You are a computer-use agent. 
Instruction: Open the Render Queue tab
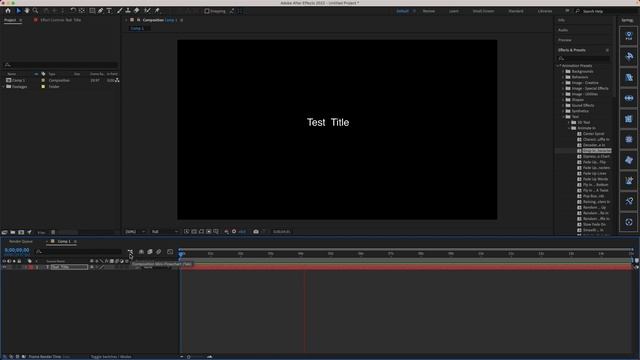point(21,242)
